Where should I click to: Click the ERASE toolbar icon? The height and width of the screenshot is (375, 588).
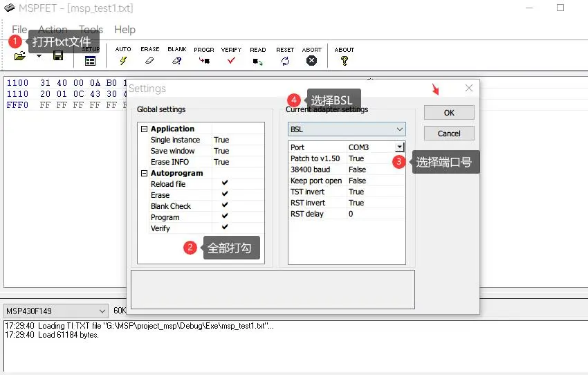click(149, 60)
